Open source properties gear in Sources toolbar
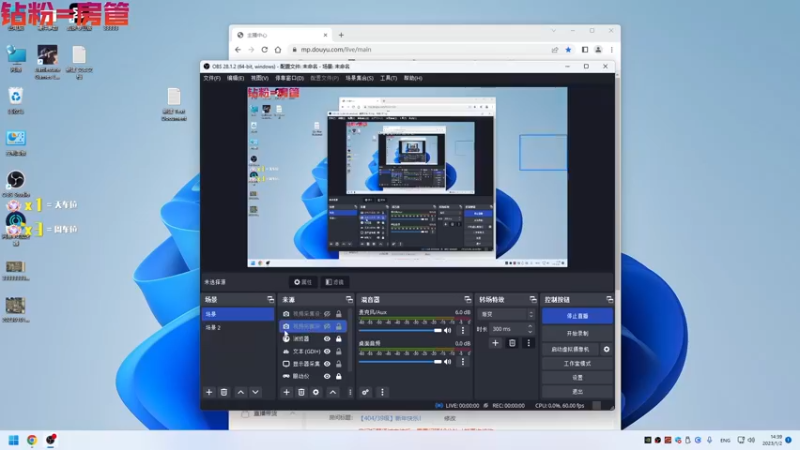 point(316,392)
